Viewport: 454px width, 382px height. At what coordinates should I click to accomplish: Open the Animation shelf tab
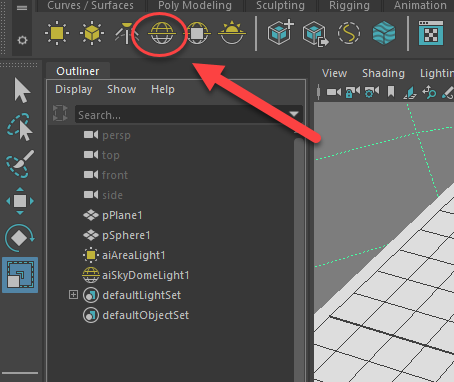coord(420,5)
